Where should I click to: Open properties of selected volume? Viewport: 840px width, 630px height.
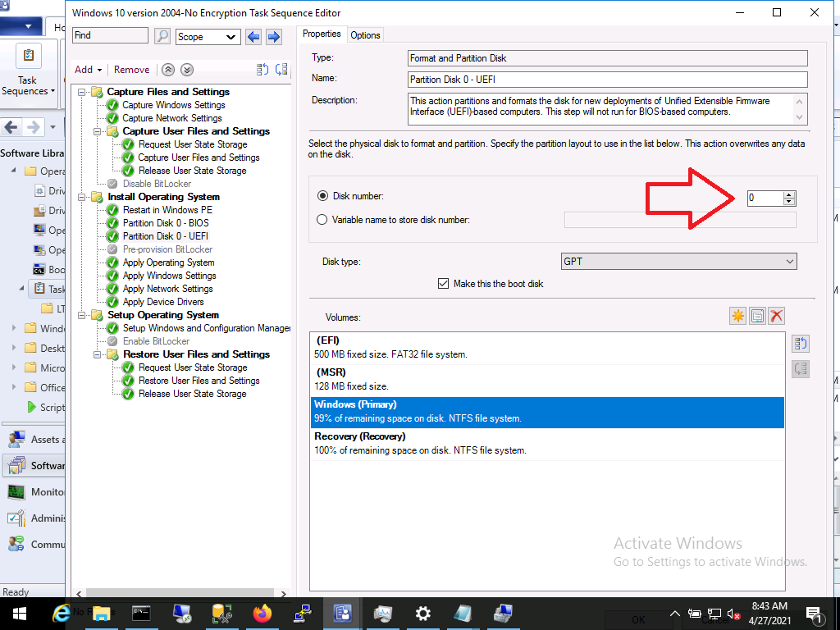click(x=757, y=316)
